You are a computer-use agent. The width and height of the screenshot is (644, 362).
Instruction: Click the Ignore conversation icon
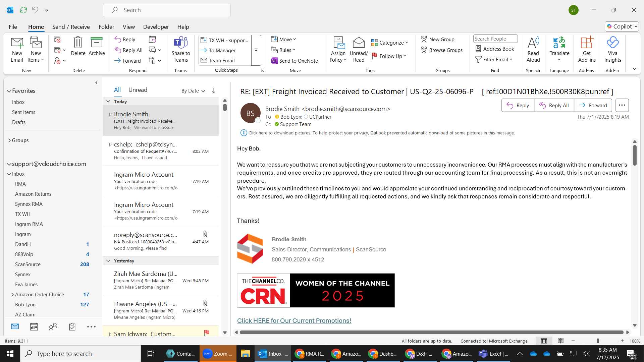click(x=57, y=40)
